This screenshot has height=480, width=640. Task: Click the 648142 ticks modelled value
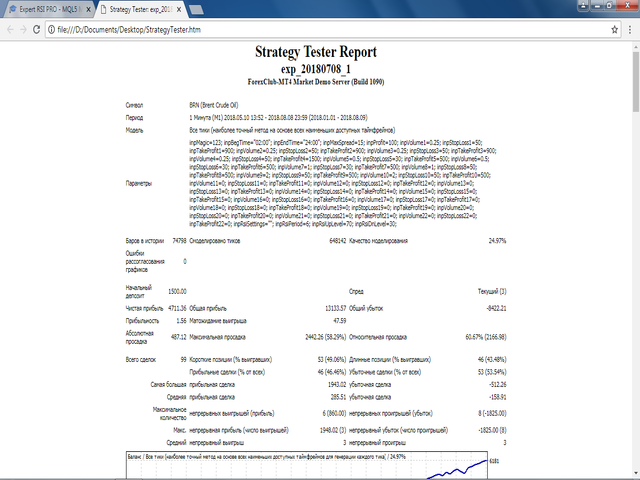(337, 241)
